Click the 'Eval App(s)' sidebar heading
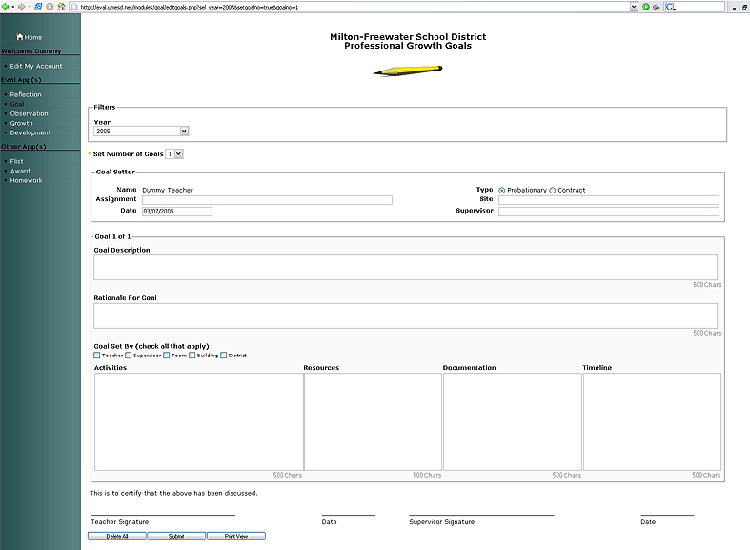The image size is (750, 550). point(21,79)
